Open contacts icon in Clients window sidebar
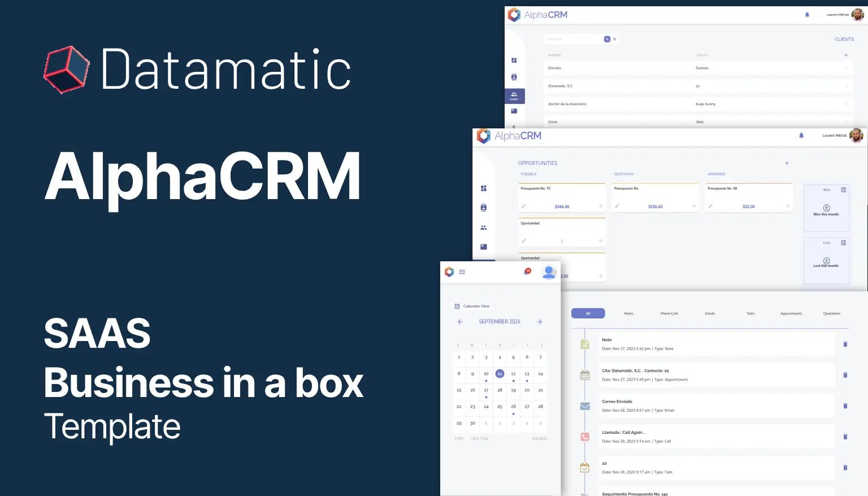Viewport: 868px width, 496px height. pyautogui.click(x=514, y=77)
